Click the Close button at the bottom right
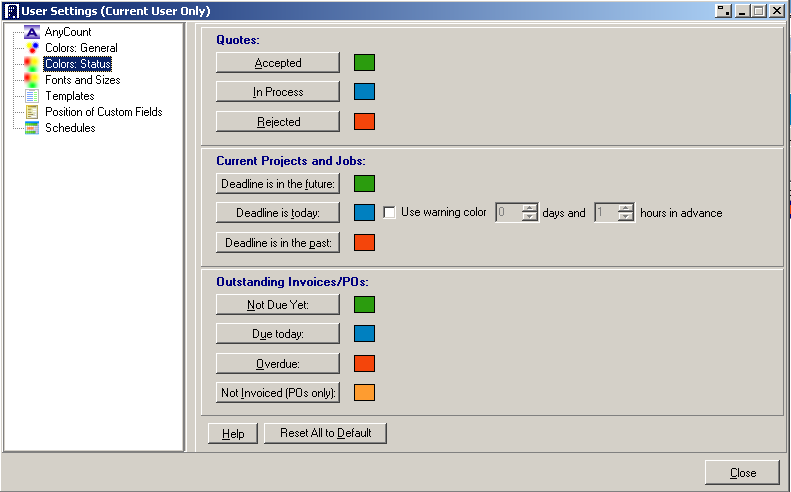This screenshot has width=791, height=492. (x=742, y=473)
